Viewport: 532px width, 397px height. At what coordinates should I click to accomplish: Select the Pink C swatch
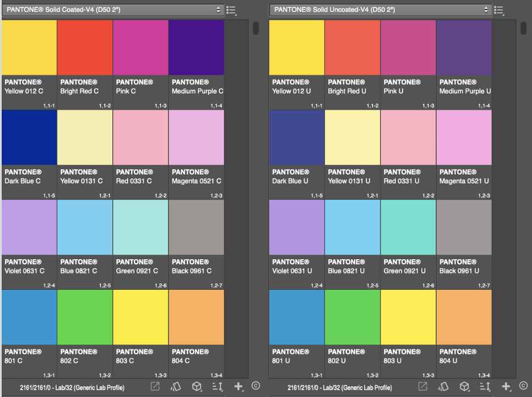(x=141, y=48)
